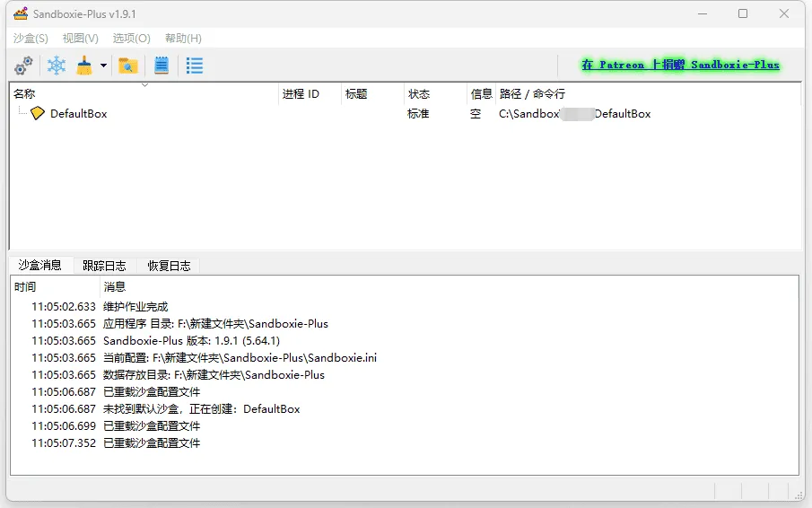Select the 沙盒消息 tab
812x508 pixels.
point(39,265)
